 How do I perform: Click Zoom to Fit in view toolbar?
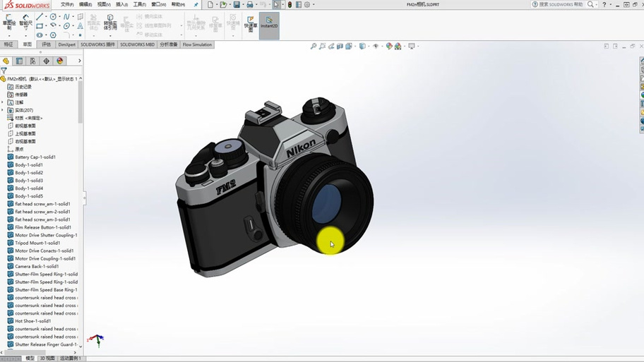tap(314, 47)
